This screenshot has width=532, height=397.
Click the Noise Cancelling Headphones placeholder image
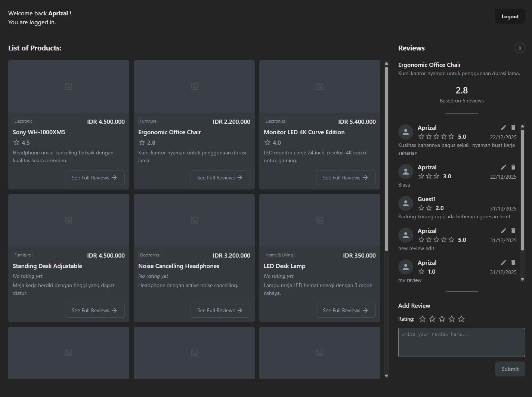194,220
